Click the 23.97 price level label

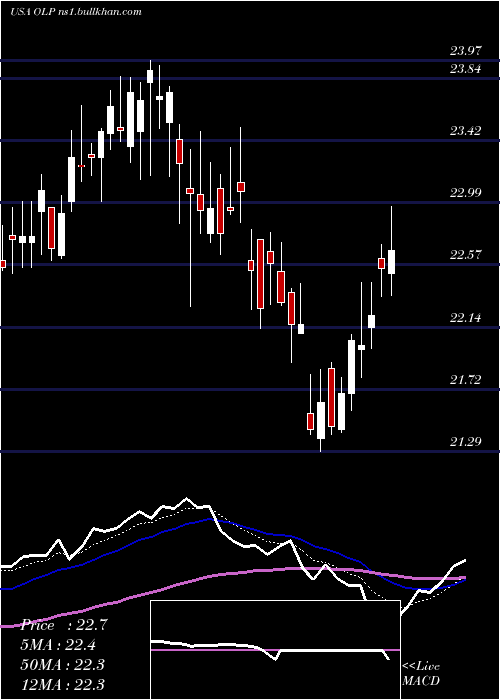[x=465, y=50]
